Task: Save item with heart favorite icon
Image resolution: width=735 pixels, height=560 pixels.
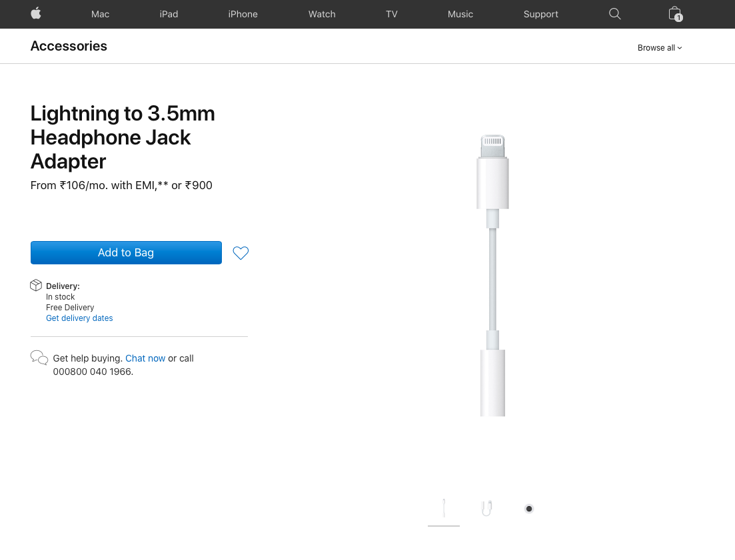Action: point(241,253)
